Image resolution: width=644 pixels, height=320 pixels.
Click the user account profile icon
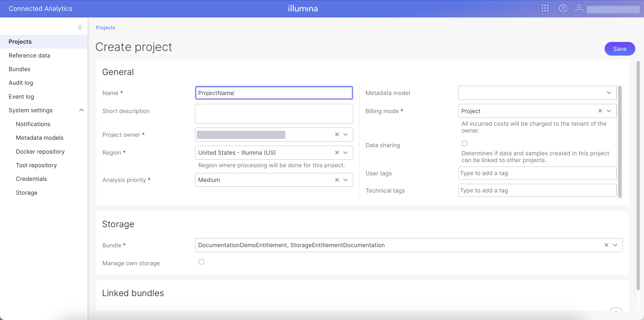579,8
